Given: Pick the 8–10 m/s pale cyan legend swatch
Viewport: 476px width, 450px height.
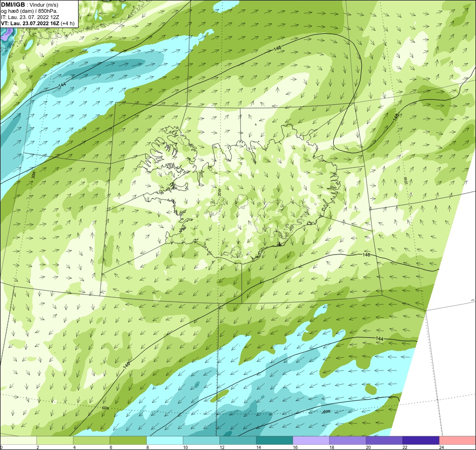Looking at the screenshot, I should coord(165,440).
